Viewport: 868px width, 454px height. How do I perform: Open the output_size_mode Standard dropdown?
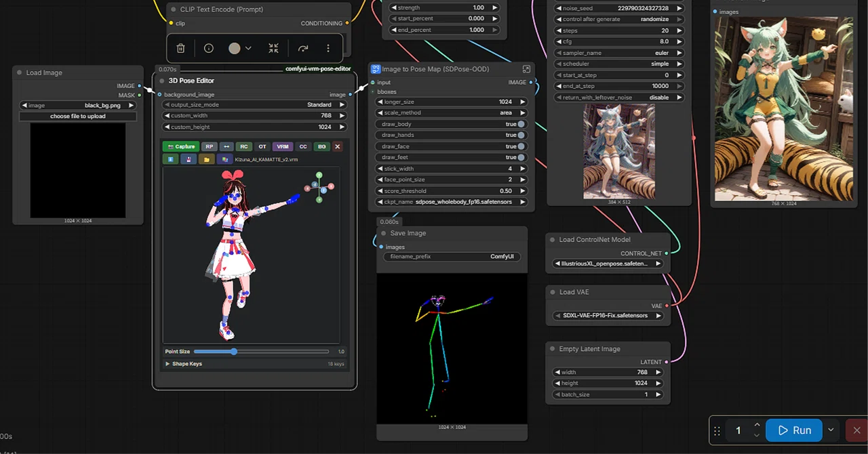coord(254,105)
